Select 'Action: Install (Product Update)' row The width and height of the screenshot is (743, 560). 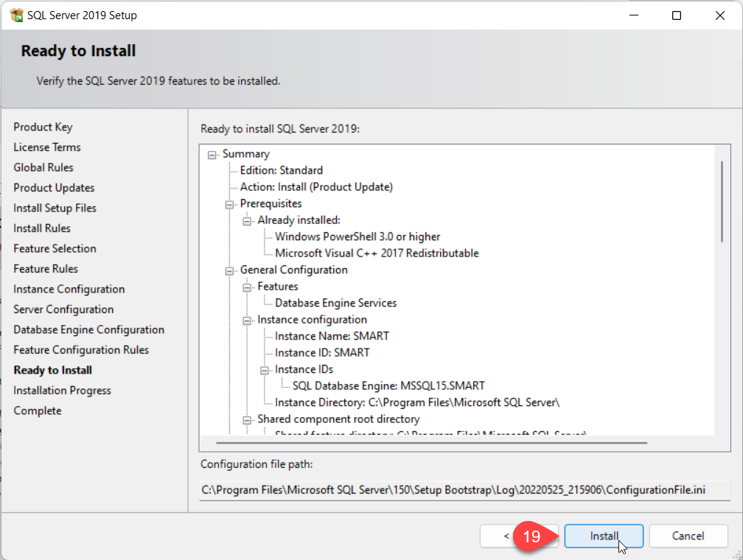tap(316, 187)
